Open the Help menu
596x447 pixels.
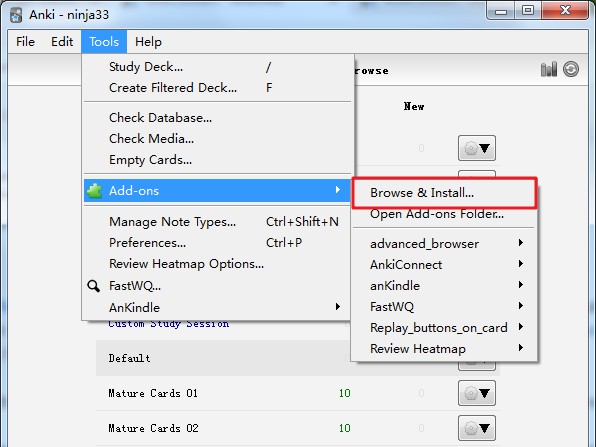[148, 41]
